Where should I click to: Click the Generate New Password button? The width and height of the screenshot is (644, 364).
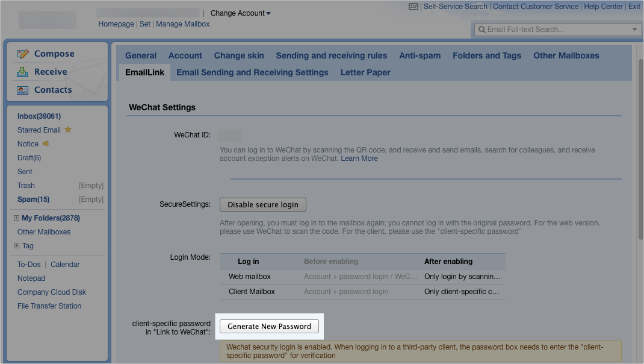269,326
